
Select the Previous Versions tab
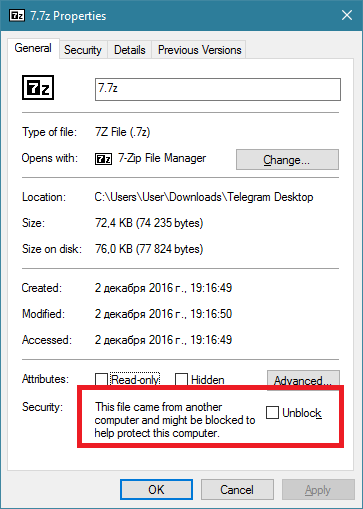point(199,50)
